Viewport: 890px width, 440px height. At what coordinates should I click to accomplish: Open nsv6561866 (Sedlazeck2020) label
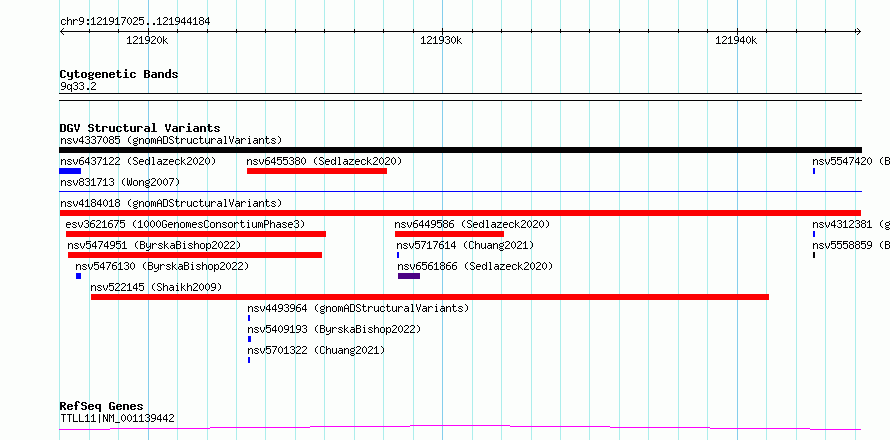tap(475, 266)
